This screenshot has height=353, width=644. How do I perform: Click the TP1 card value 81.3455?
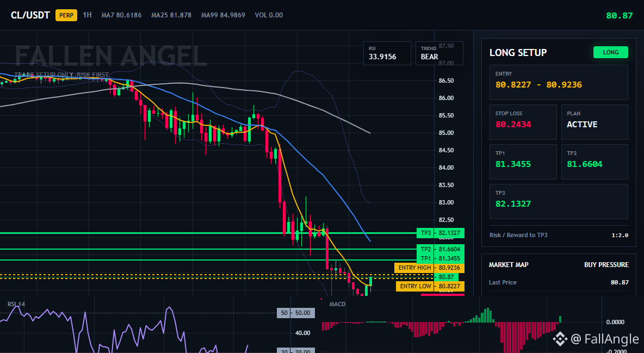coord(513,164)
